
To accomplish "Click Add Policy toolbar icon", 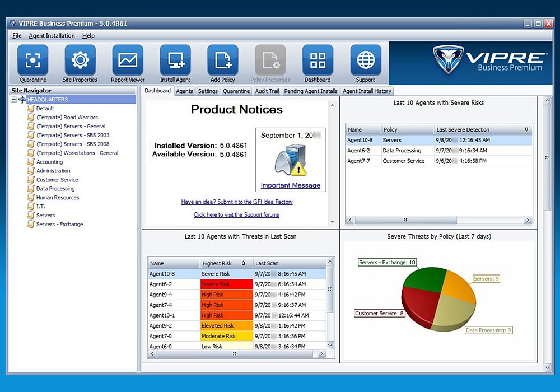I will pos(222,60).
